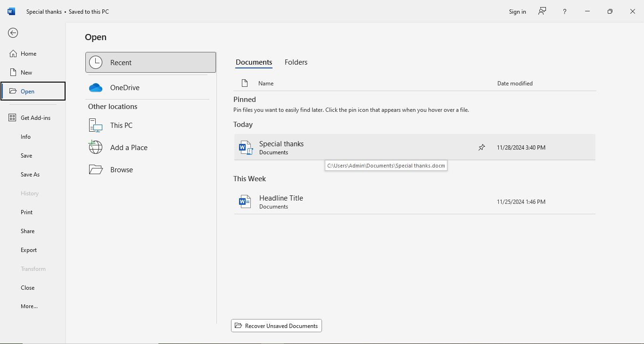Viewport: 644px width, 344px height.
Task: Select the Recent location
Action: tap(151, 62)
